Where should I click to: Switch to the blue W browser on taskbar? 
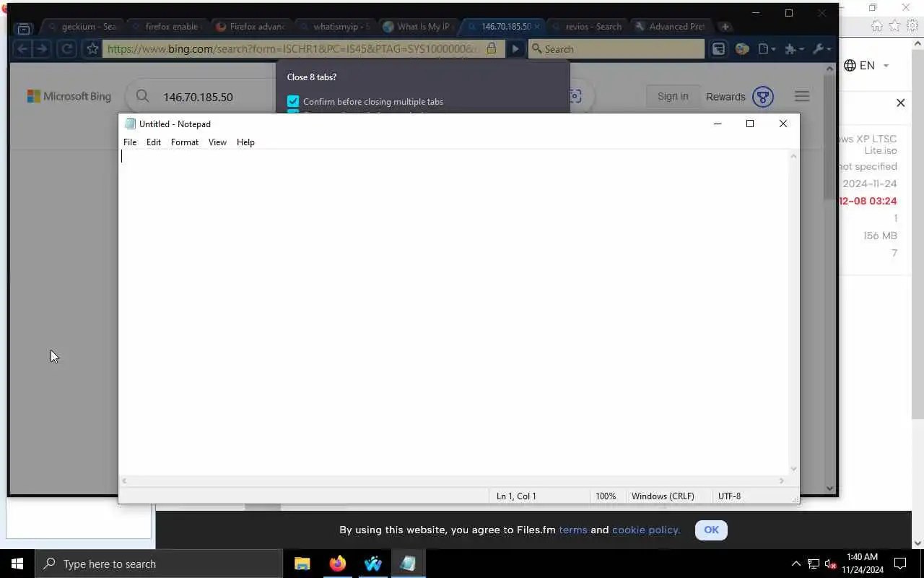pos(372,564)
